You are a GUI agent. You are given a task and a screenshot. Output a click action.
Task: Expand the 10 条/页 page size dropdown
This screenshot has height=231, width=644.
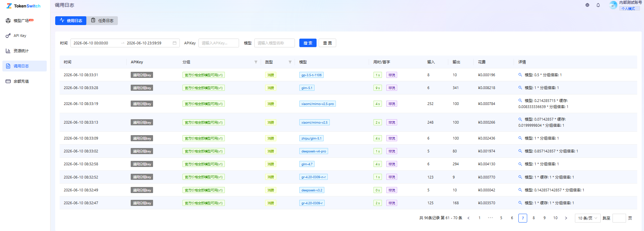pyautogui.click(x=587, y=218)
